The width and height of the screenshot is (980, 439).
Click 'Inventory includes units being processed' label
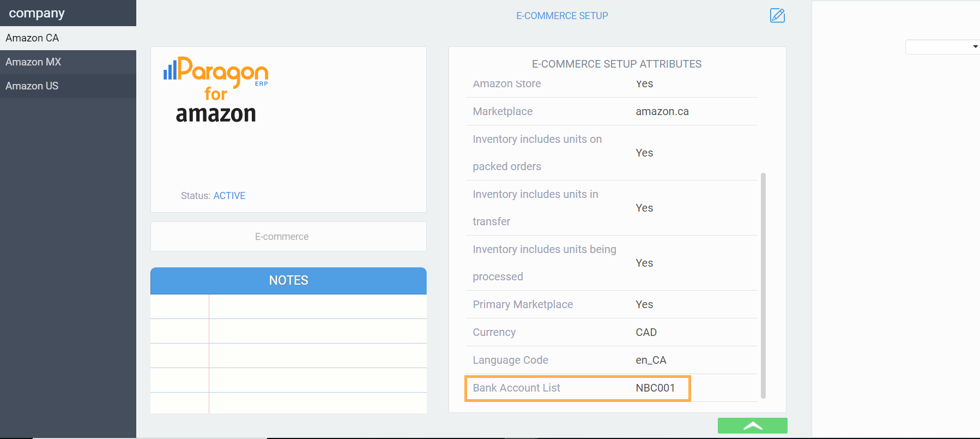pyautogui.click(x=544, y=263)
